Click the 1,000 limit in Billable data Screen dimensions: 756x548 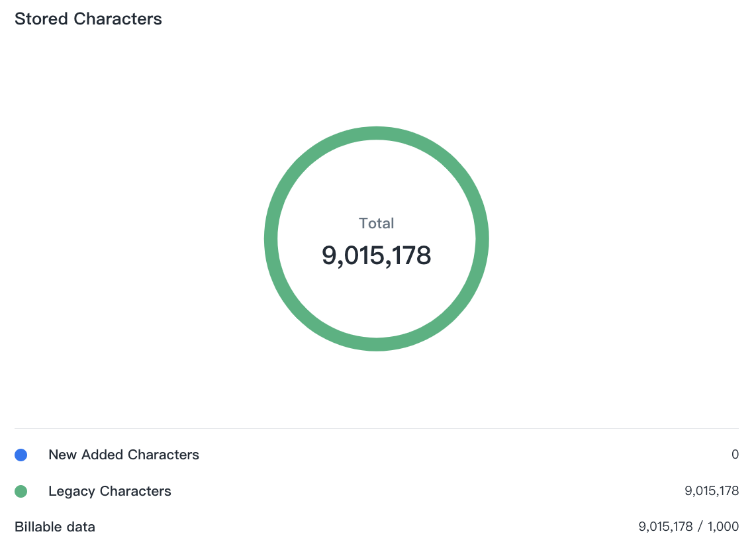[x=723, y=527]
